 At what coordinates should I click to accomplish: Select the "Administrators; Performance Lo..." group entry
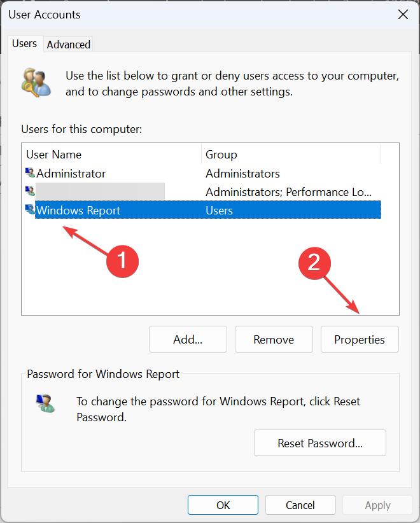(288, 192)
